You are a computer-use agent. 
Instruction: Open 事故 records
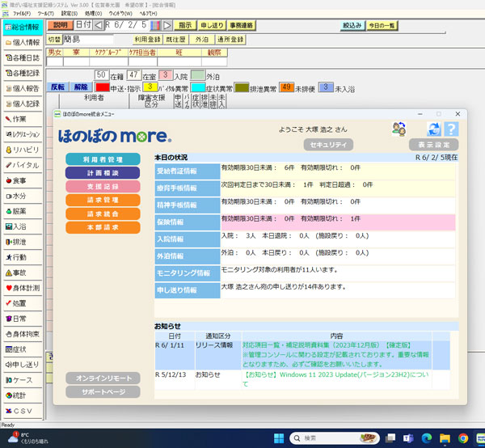click(23, 273)
